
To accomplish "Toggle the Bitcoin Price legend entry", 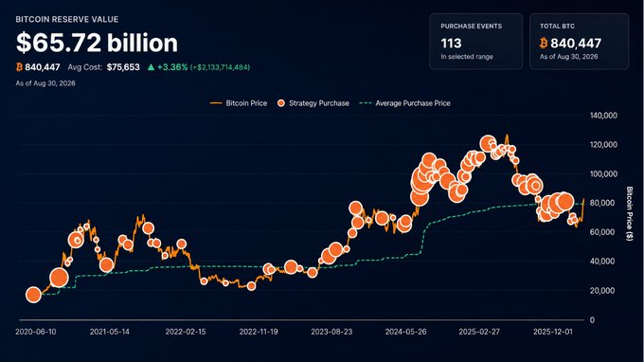I will (239, 103).
